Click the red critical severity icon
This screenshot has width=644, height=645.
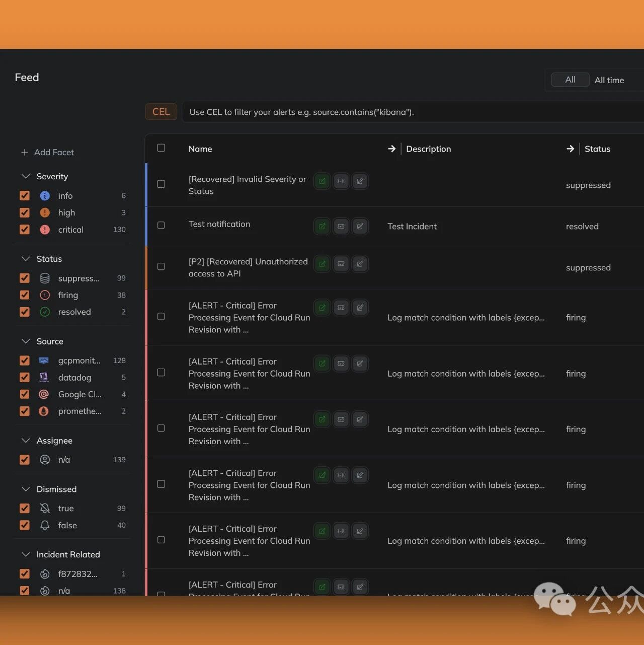pyautogui.click(x=45, y=230)
